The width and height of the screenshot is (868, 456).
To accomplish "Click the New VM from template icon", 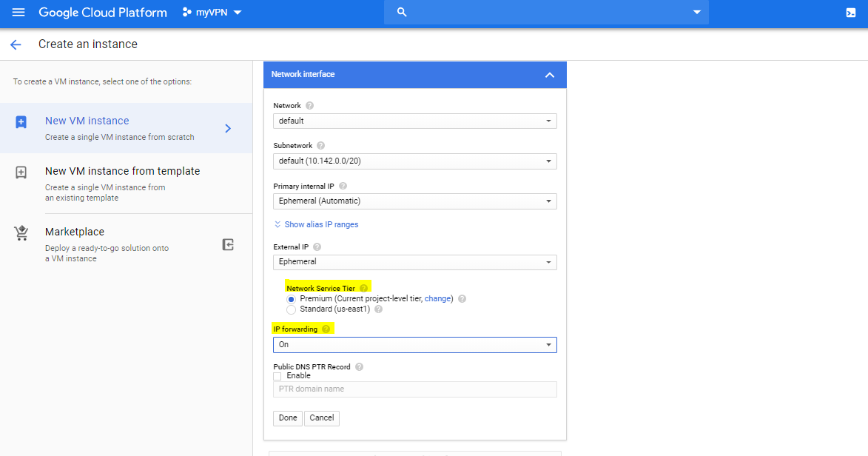I will [21, 172].
